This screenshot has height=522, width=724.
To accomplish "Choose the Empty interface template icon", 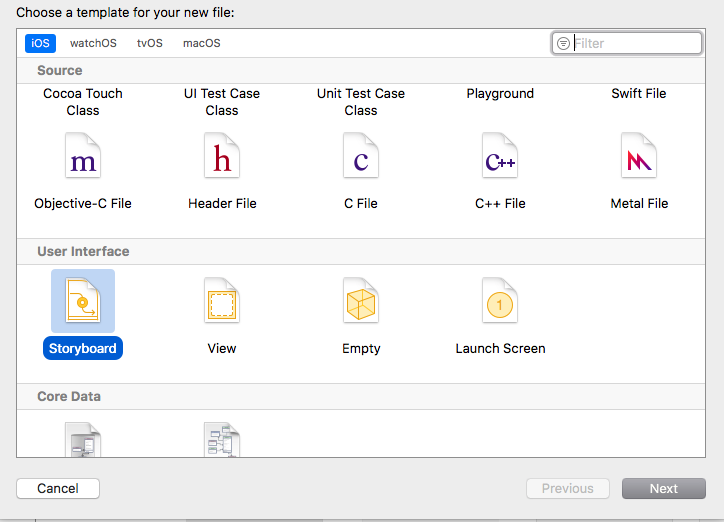I will tap(360, 303).
